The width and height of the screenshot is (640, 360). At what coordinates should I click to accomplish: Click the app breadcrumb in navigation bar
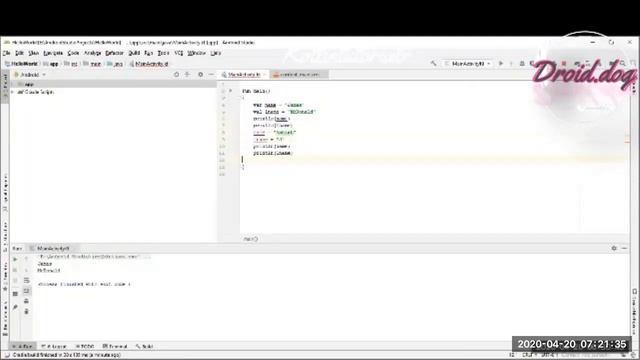51,64
